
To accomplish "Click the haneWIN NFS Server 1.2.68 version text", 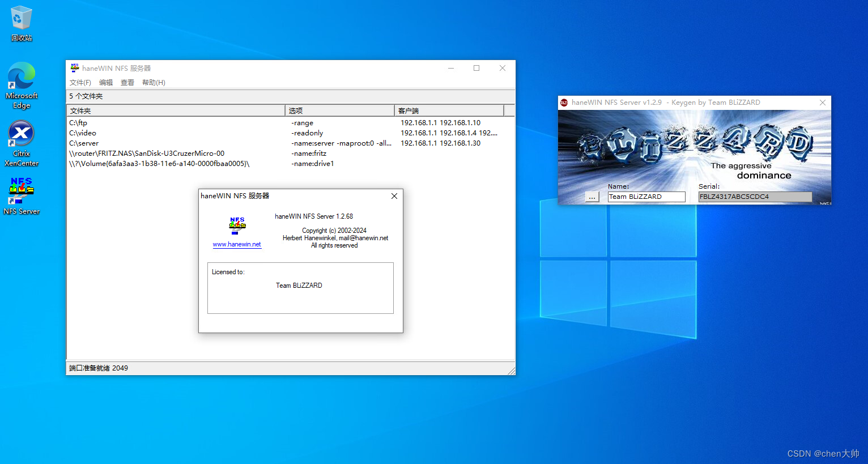I will [x=314, y=216].
